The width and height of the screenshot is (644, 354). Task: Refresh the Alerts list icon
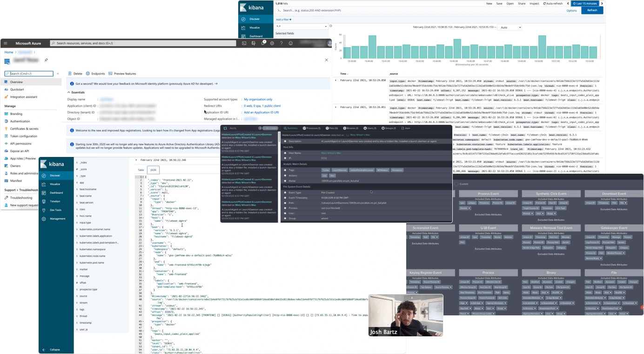(225, 128)
